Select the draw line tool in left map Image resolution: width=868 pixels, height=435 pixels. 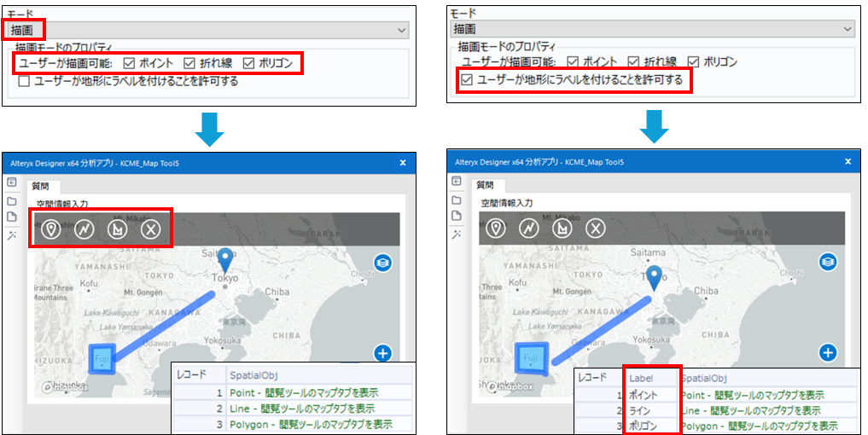[x=84, y=229]
